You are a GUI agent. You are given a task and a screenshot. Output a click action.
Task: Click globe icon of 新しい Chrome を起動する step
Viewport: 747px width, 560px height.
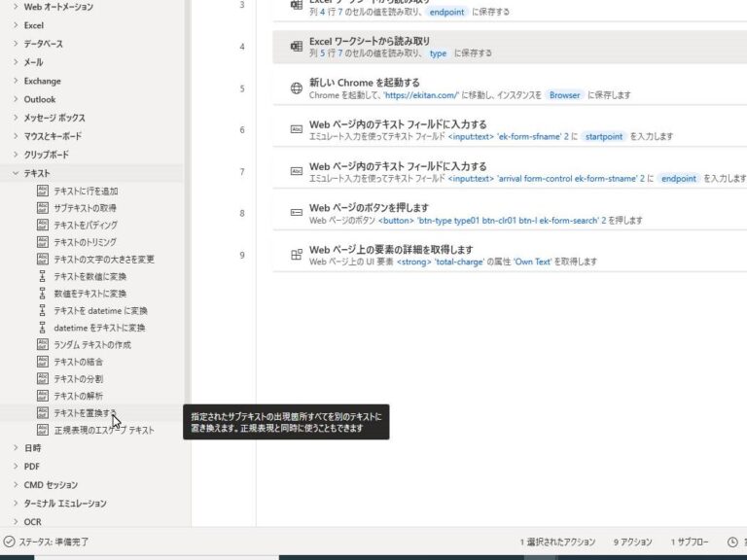click(x=297, y=88)
